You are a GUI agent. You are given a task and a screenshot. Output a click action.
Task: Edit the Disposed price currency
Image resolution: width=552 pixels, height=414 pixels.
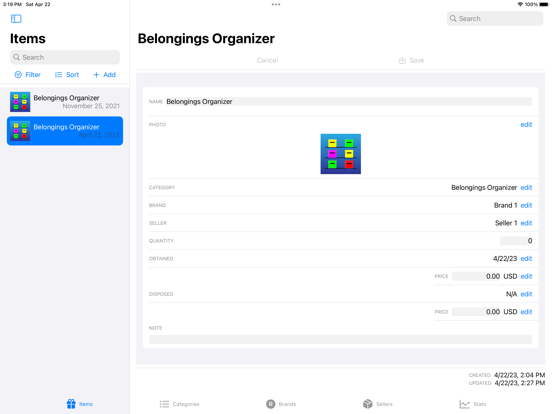pos(526,312)
